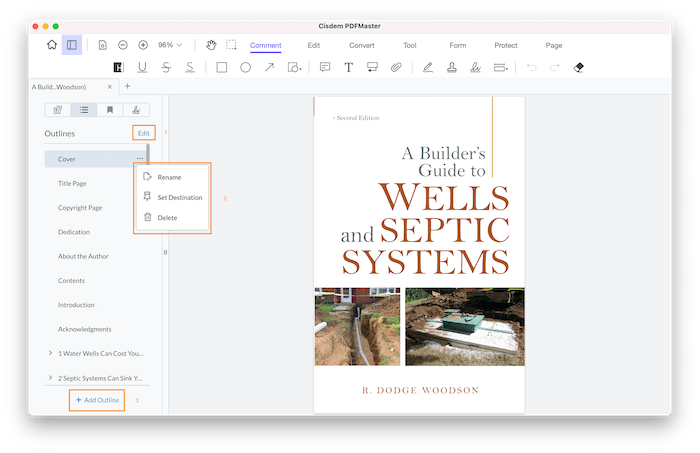Zoom out with the minus icon
Screen dimensions: 700x453
coord(123,45)
